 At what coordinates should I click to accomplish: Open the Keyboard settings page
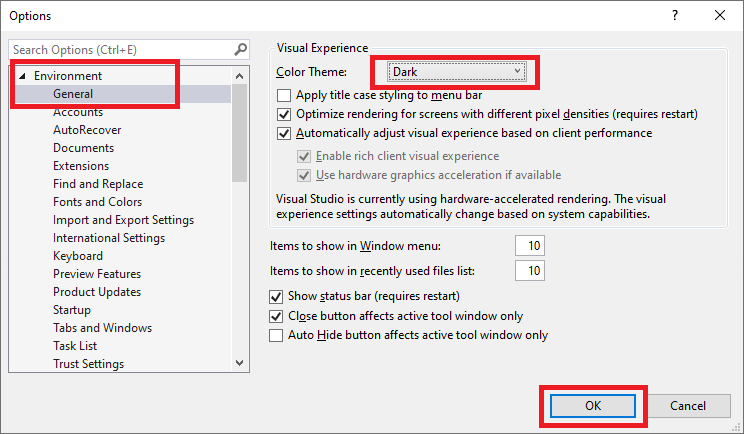pyautogui.click(x=78, y=256)
